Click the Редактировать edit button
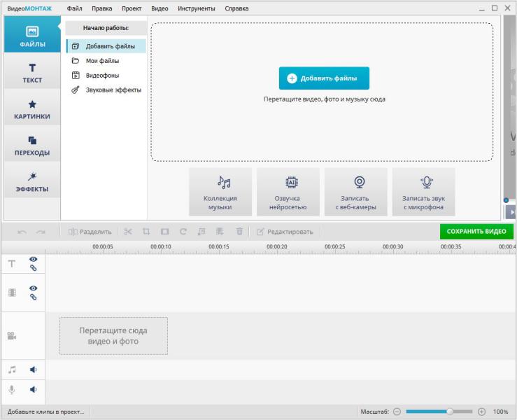The height and width of the screenshot is (420, 517). 285,232
